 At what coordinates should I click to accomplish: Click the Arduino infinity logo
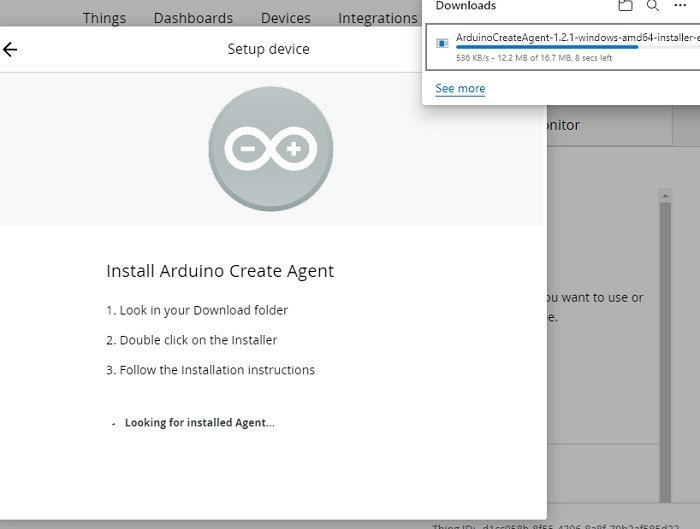271,149
